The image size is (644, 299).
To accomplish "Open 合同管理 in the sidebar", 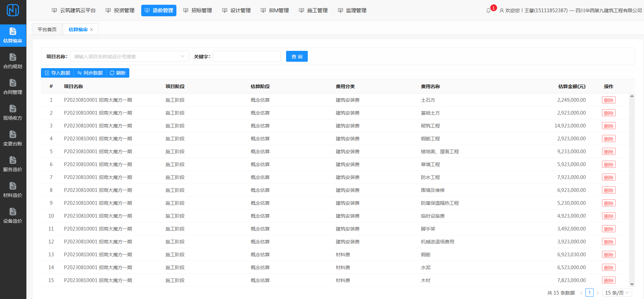I will (13, 87).
